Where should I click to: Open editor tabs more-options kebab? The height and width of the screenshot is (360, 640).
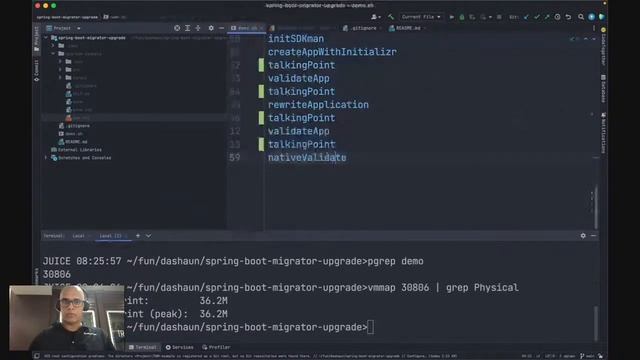[593, 28]
